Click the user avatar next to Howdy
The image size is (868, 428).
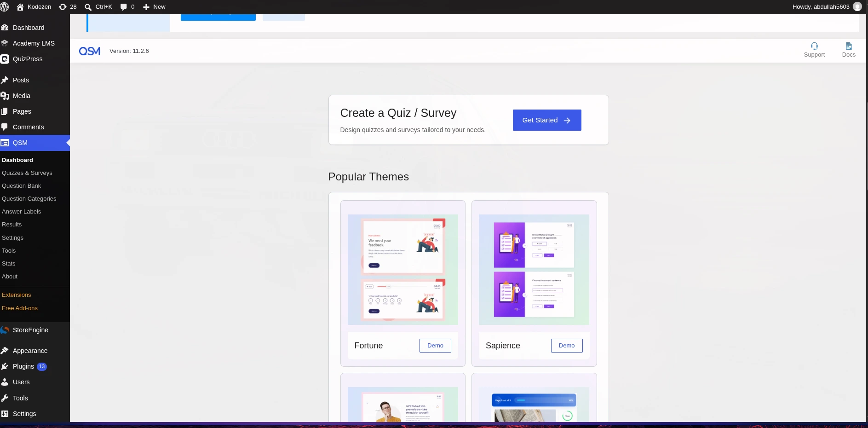coord(857,7)
